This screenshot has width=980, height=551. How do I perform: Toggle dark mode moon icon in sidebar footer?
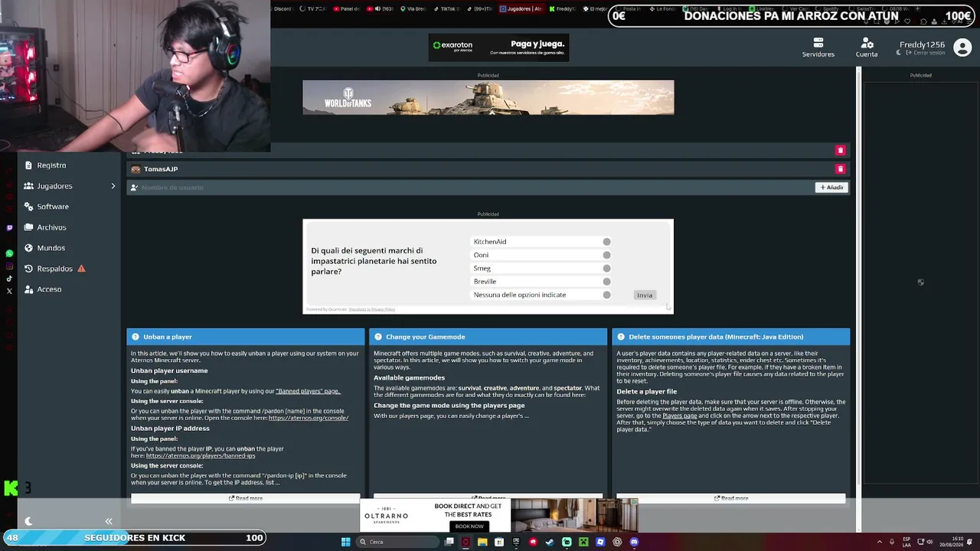click(x=28, y=521)
